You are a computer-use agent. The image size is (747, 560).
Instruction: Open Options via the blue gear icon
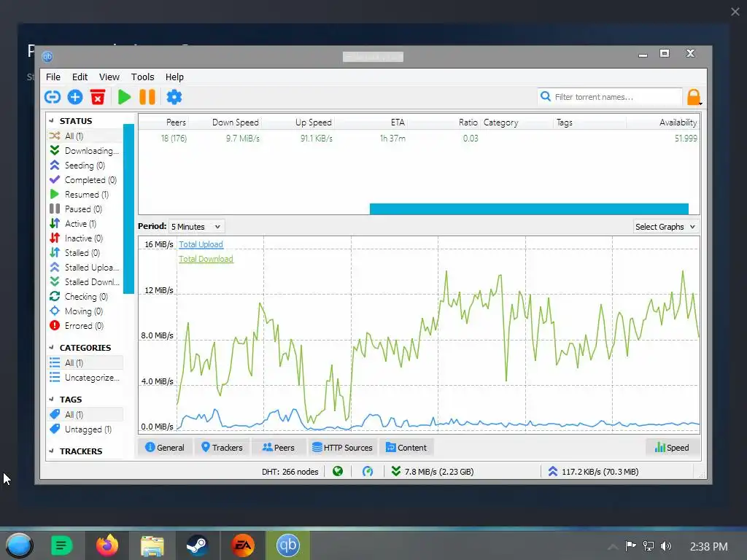click(174, 97)
